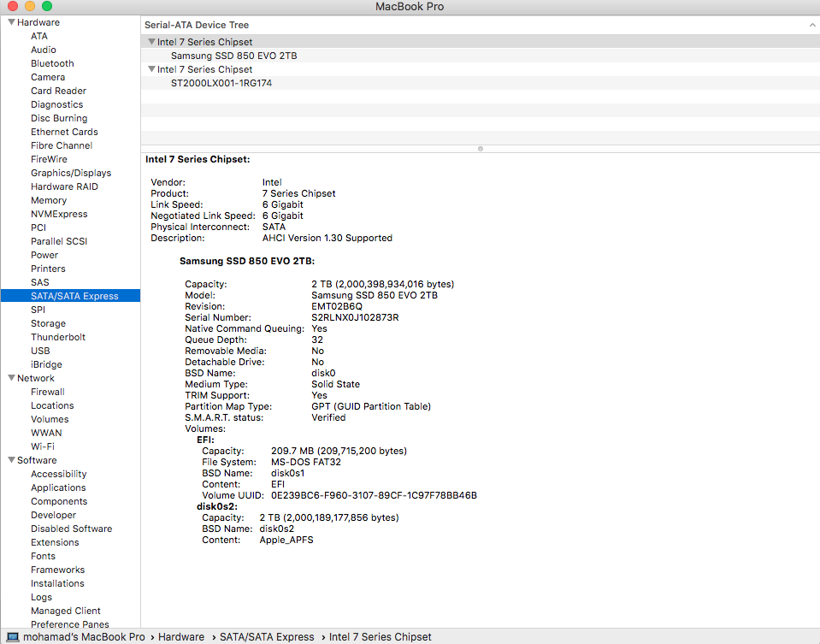Screen dimensions: 820x644
Task: Open ATA in the Hardware list
Action: [x=39, y=36]
